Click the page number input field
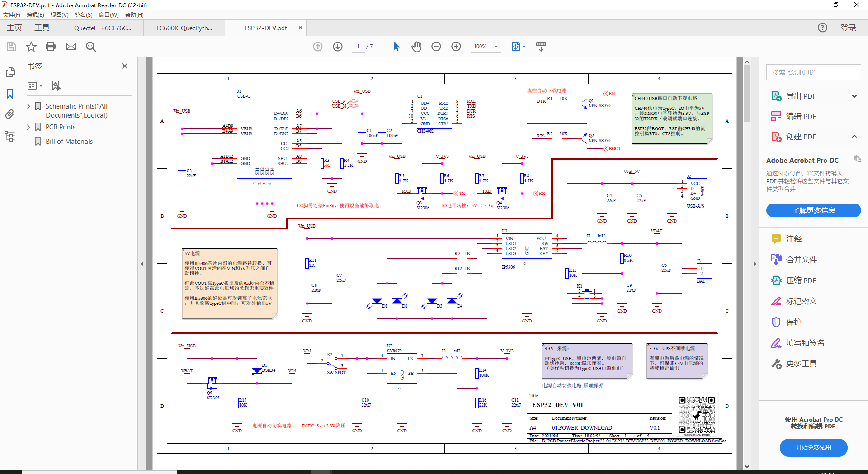The height and width of the screenshot is (474, 868). tap(357, 46)
